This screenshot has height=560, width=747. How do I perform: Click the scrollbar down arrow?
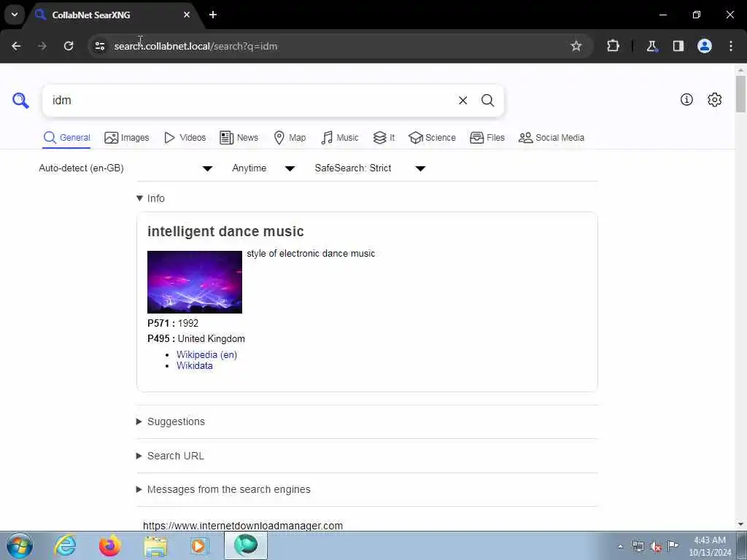(740, 524)
